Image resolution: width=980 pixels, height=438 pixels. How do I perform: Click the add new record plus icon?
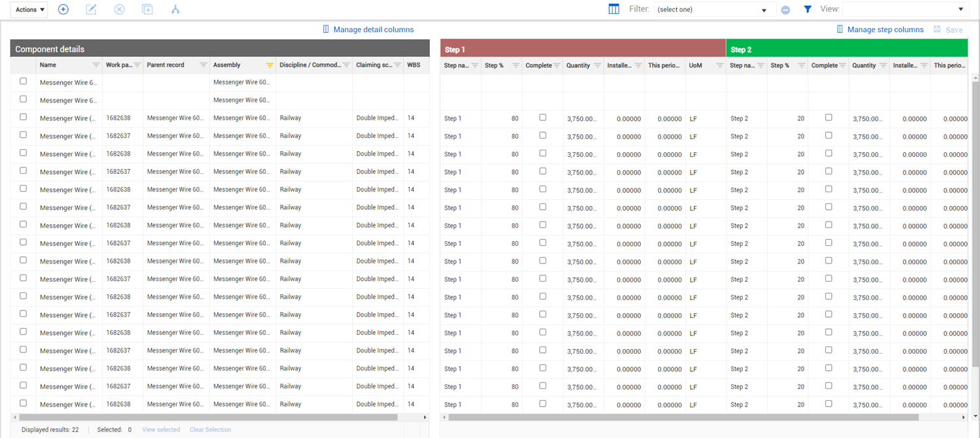63,9
